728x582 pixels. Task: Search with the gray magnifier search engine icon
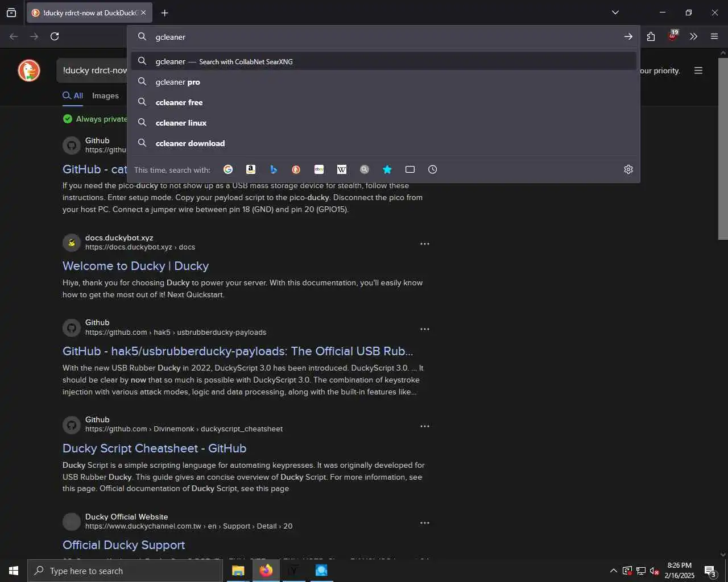pyautogui.click(x=365, y=169)
